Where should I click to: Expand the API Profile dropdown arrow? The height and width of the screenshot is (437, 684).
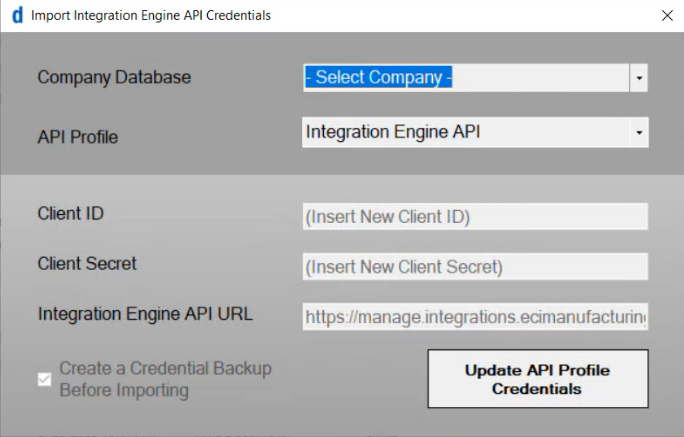[640, 132]
